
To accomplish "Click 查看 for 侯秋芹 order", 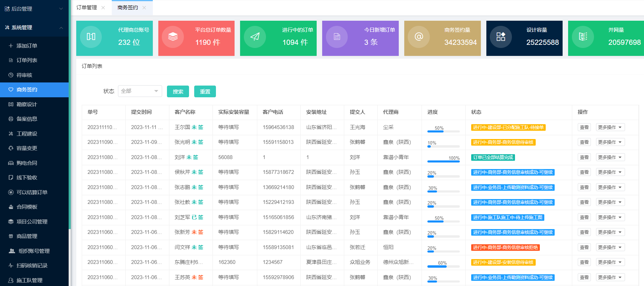I will coord(584,172).
